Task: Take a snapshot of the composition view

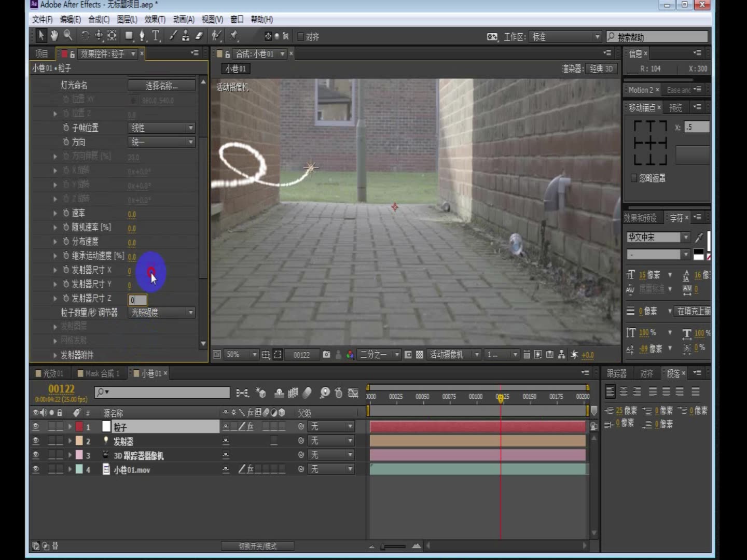Action: (x=326, y=355)
